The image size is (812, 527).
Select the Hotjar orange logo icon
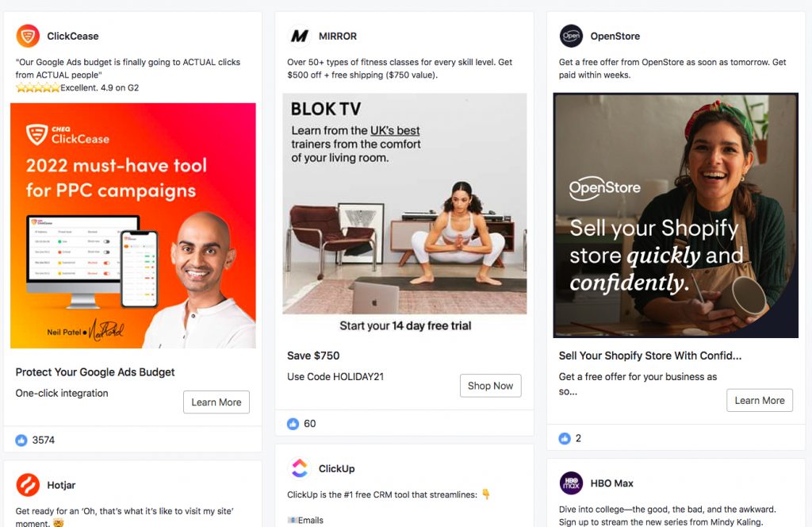[x=28, y=485]
